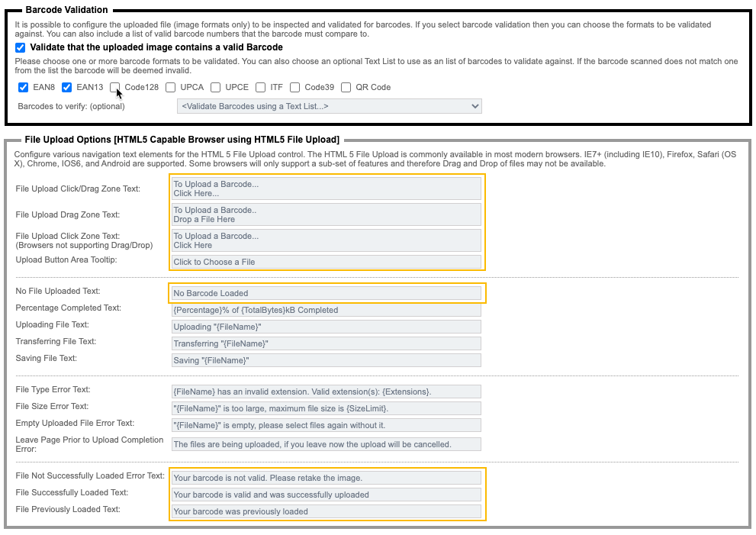The height and width of the screenshot is (535, 756).
Task: Check the ITF format option
Action: point(261,87)
